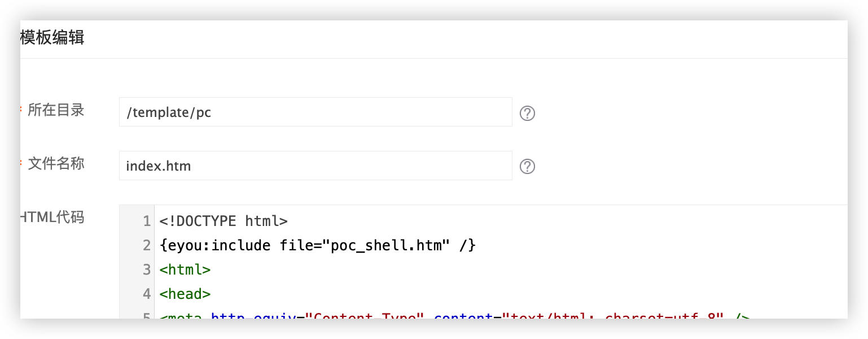Viewport: 868px width, 339px height.
Task: Click the eyou:include tag name
Action: (219, 245)
